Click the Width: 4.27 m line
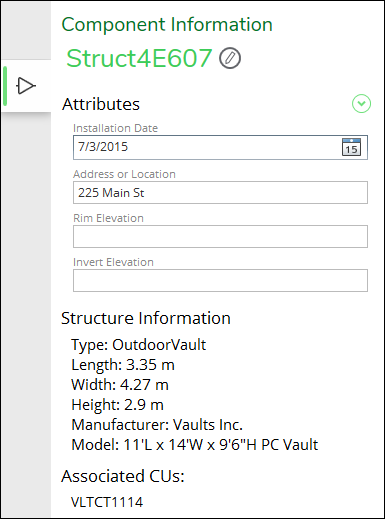 120,385
